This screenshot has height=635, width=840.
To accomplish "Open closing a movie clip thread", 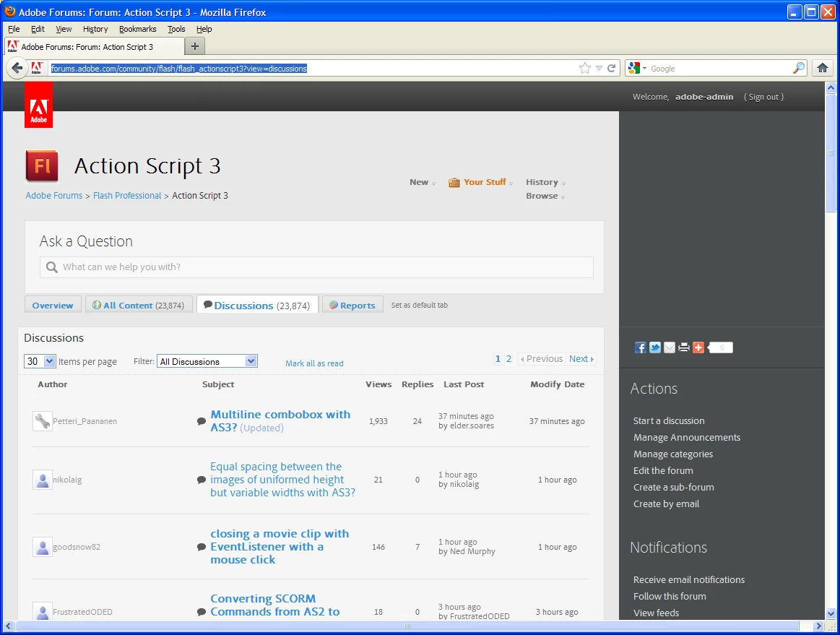I will pyautogui.click(x=280, y=547).
